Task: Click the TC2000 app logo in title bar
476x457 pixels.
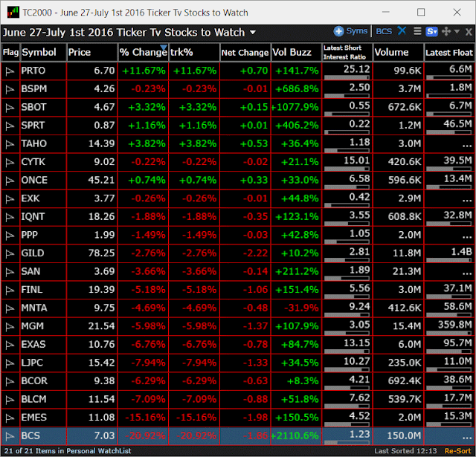Action: (13, 13)
